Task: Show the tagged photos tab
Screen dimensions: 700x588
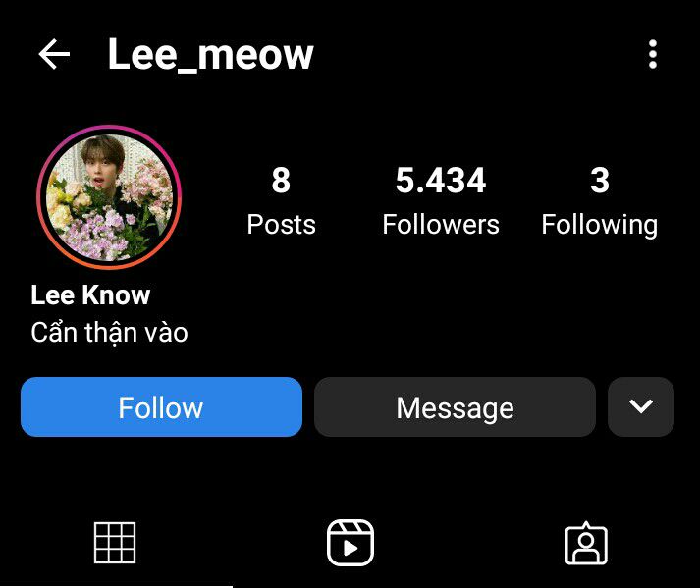Action: [x=586, y=544]
